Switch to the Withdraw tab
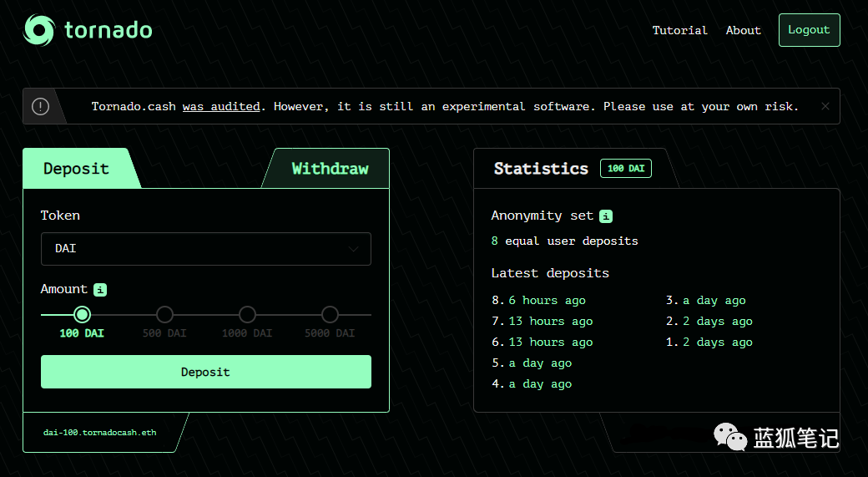The image size is (868, 477). (330, 169)
